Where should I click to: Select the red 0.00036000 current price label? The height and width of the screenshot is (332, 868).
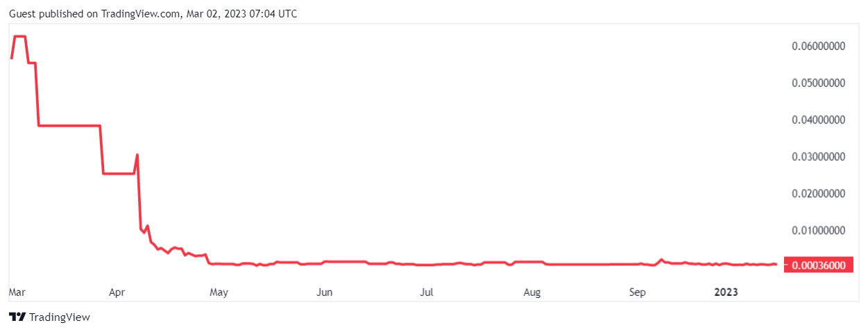[x=818, y=265]
